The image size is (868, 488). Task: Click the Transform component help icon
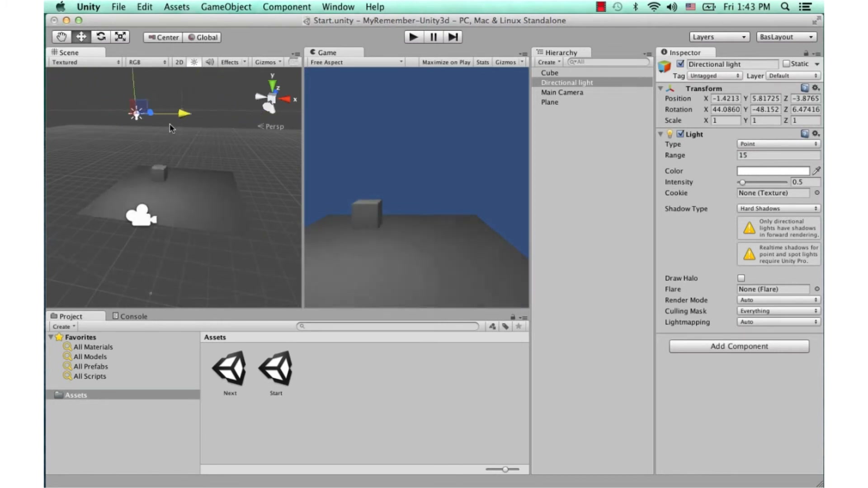point(805,88)
